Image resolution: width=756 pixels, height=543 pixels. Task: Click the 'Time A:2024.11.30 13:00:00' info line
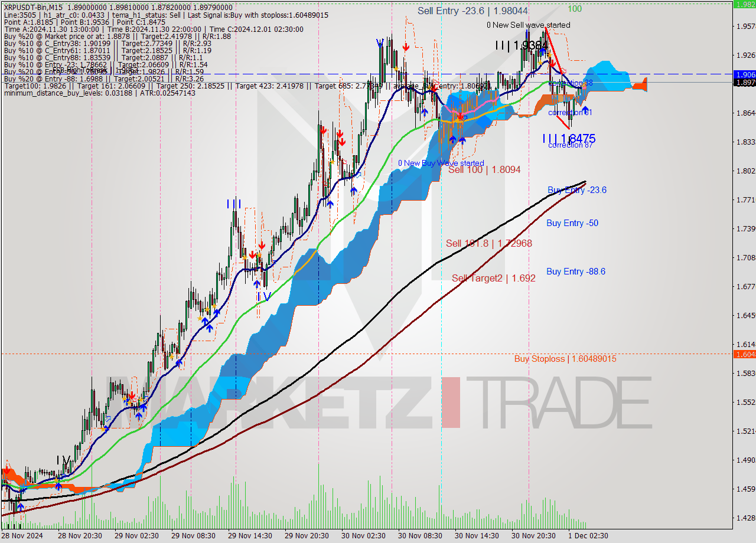(154, 29)
